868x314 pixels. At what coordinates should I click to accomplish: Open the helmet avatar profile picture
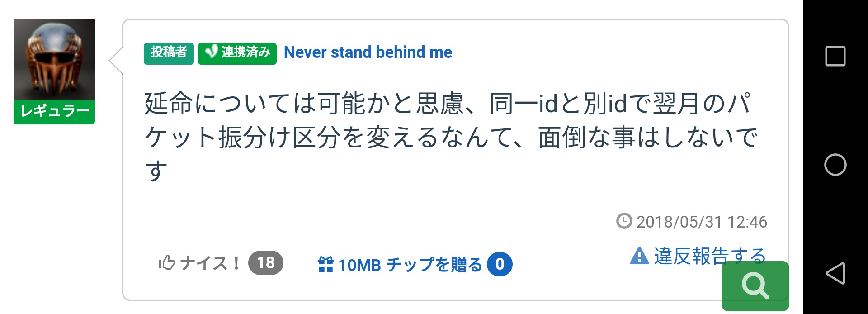point(54,59)
